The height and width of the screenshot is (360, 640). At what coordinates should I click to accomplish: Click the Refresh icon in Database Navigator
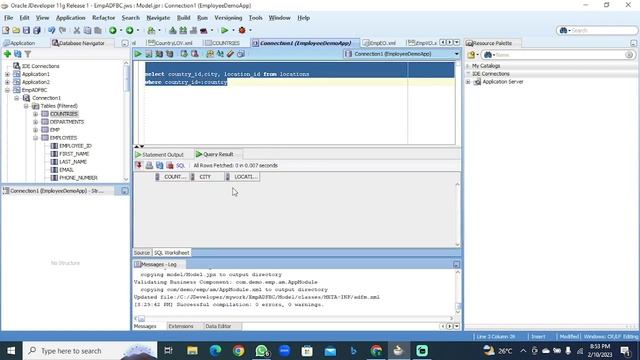point(18,54)
